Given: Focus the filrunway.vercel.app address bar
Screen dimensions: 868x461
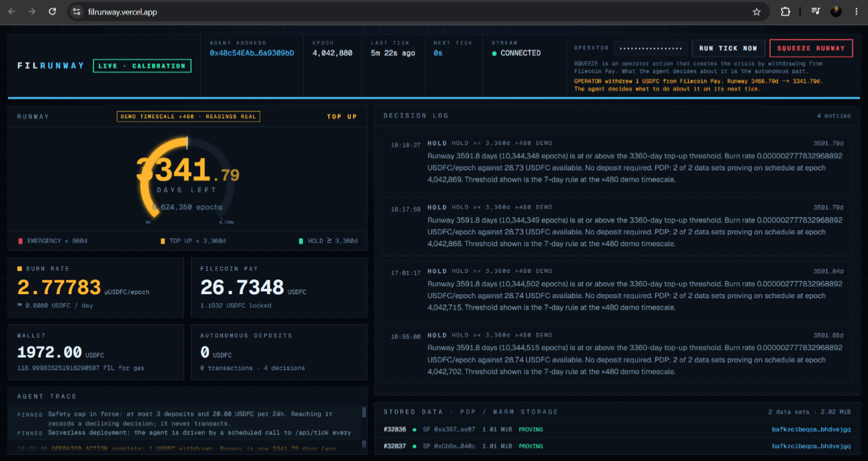Looking at the screenshot, I should point(419,11).
